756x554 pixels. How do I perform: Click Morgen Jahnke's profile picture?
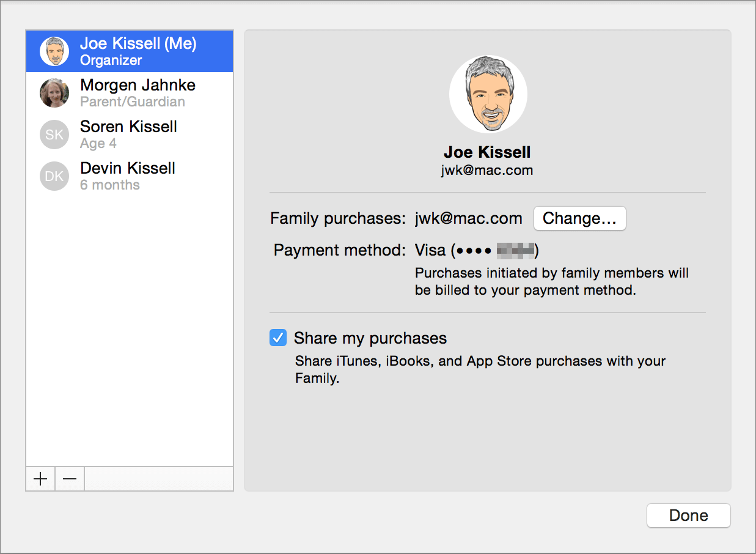coord(54,92)
